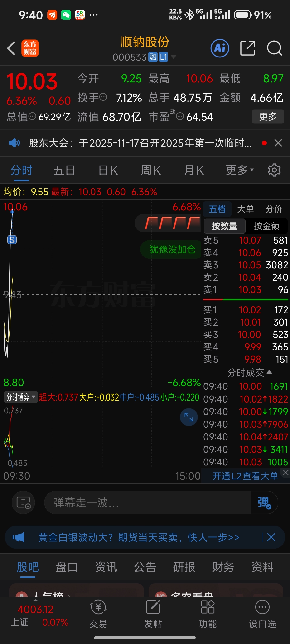Open 交易 in bottom bar

point(98,614)
